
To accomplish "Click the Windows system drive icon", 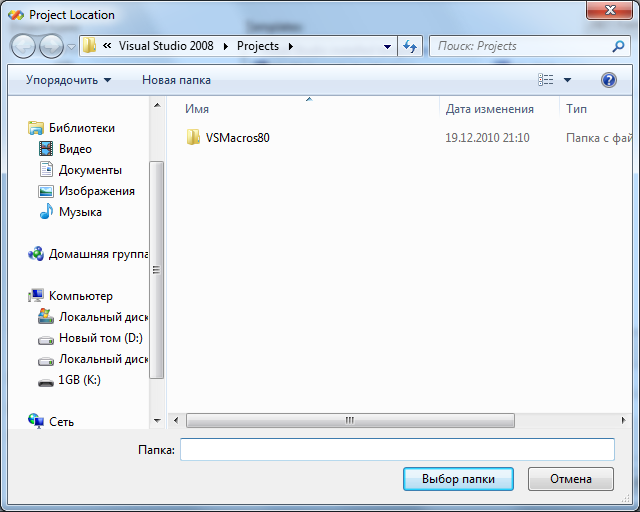I will tap(46, 316).
